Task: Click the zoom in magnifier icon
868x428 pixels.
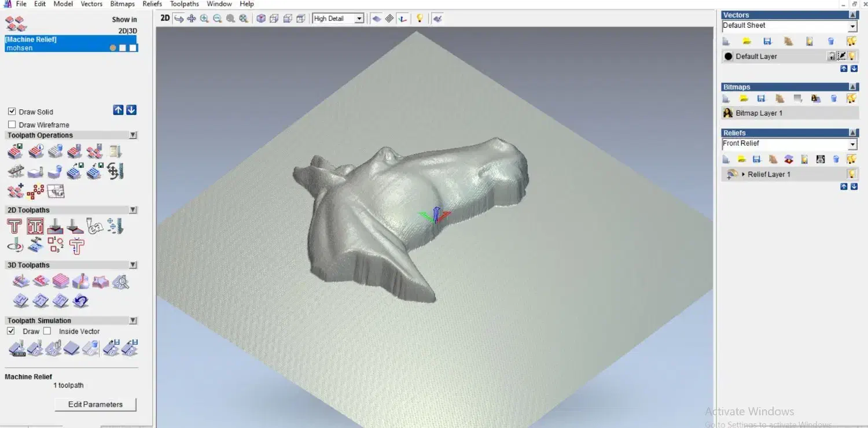Action: tap(204, 19)
